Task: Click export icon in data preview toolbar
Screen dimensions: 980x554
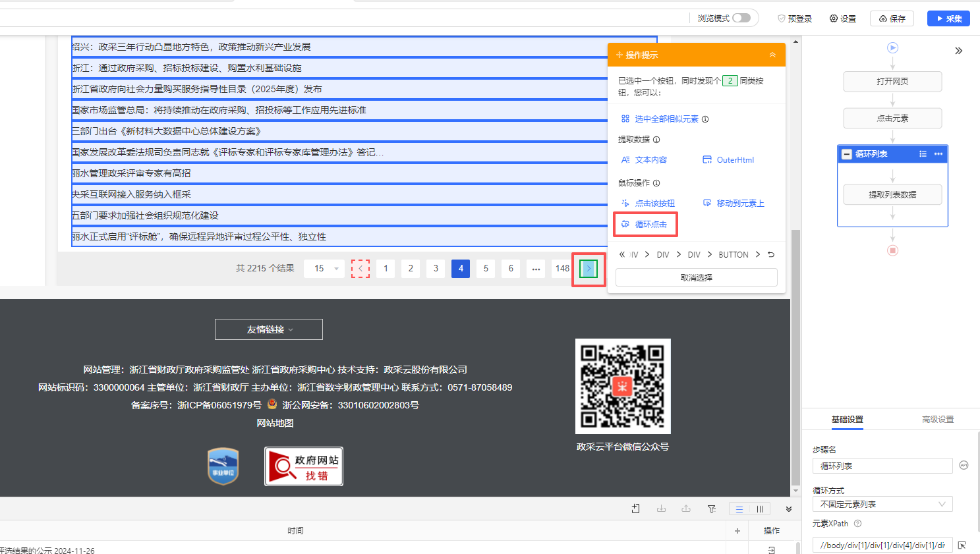Action: coord(686,509)
